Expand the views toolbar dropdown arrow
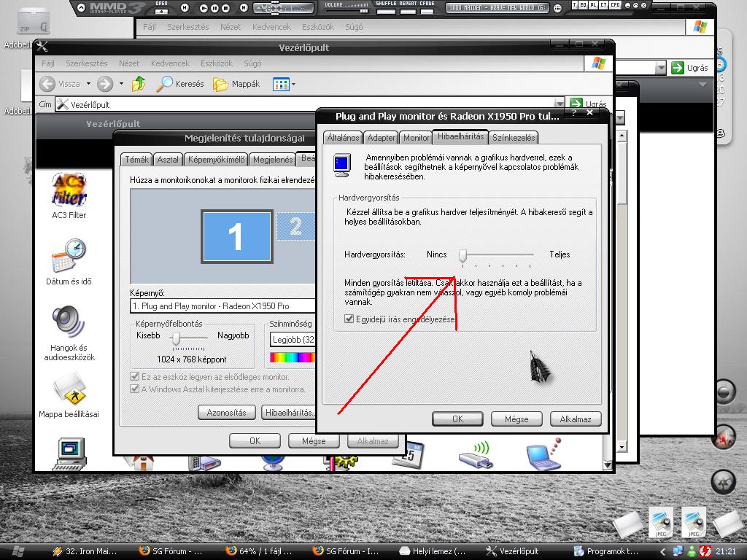The width and height of the screenshot is (747, 560). [x=293, y=85]
